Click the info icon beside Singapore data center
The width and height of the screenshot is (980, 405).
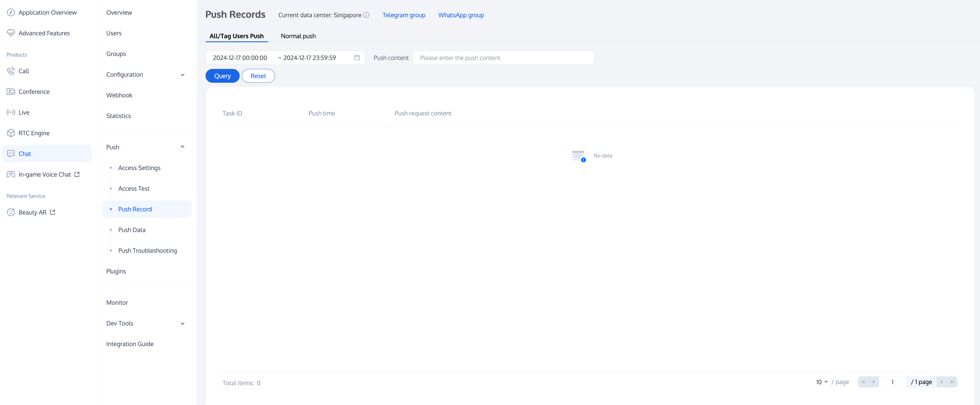click(366, 15)
